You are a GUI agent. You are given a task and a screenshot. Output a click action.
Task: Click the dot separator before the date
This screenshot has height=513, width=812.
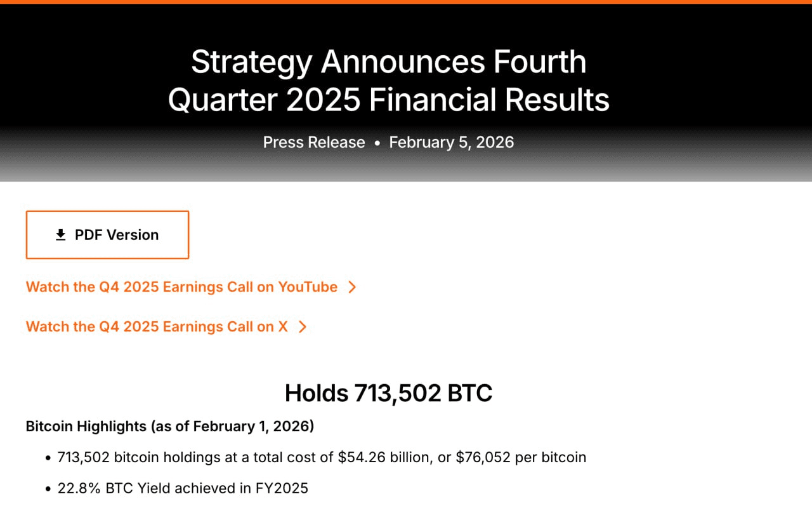coord(377,143)
